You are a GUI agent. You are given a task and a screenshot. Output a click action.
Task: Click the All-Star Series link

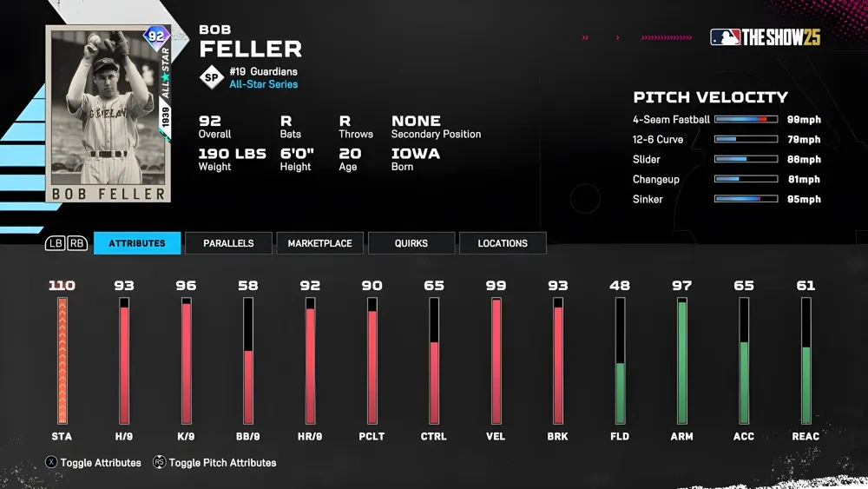263,84
